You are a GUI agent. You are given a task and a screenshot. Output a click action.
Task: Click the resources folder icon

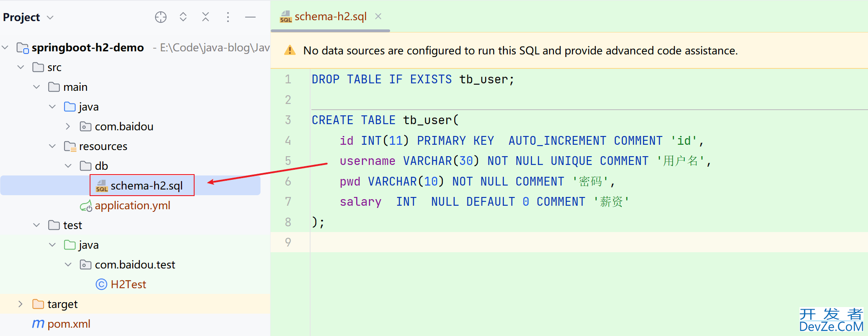(70, 146)
